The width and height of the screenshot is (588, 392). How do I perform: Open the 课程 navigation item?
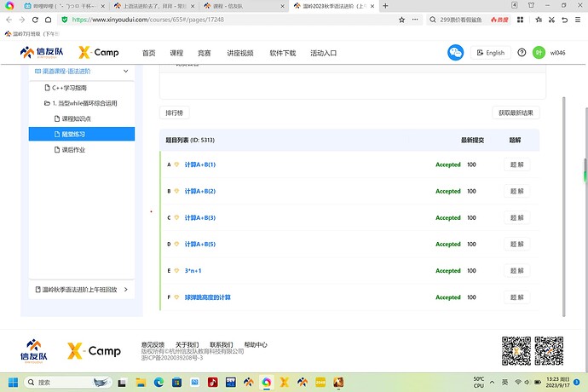point(176,53)
